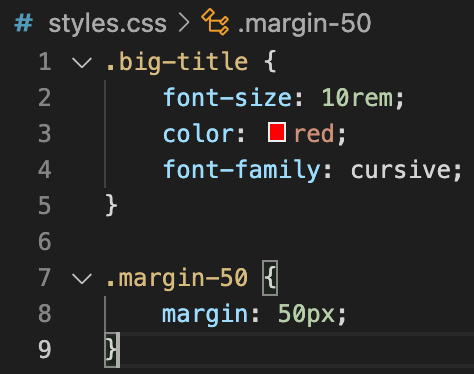
Task: Open the .margin-50 breadcrumb symbol
Action: click(304, 24)
